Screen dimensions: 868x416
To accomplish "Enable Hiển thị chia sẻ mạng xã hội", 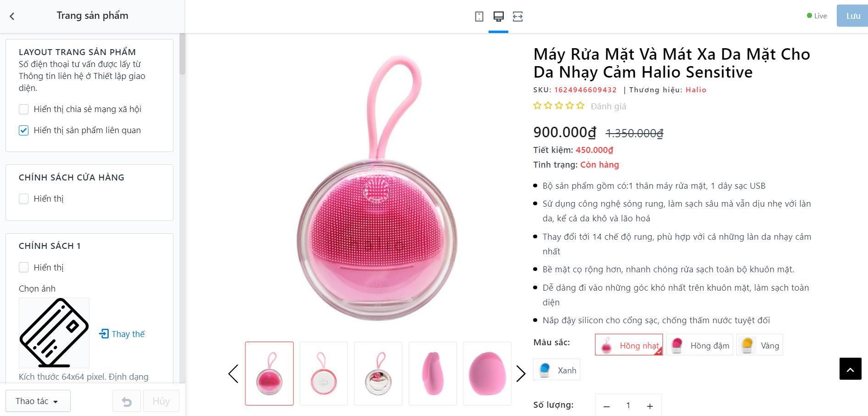I will (23, 109).
